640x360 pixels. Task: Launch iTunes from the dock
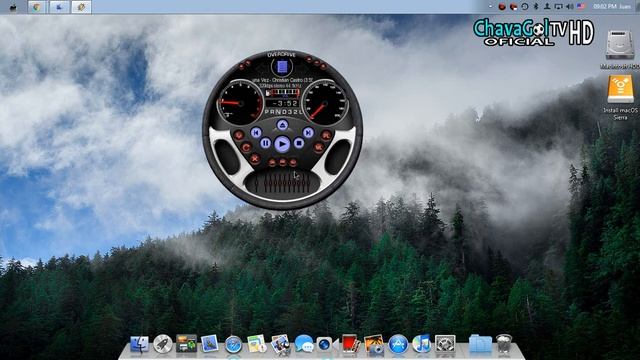click(421, 344)
